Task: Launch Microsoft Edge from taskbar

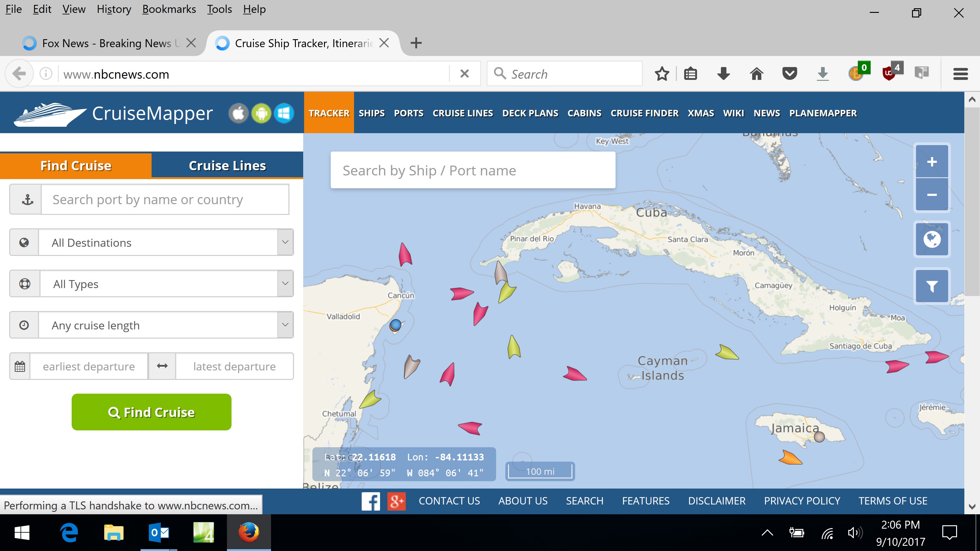Action: click(x=70, y=532)
